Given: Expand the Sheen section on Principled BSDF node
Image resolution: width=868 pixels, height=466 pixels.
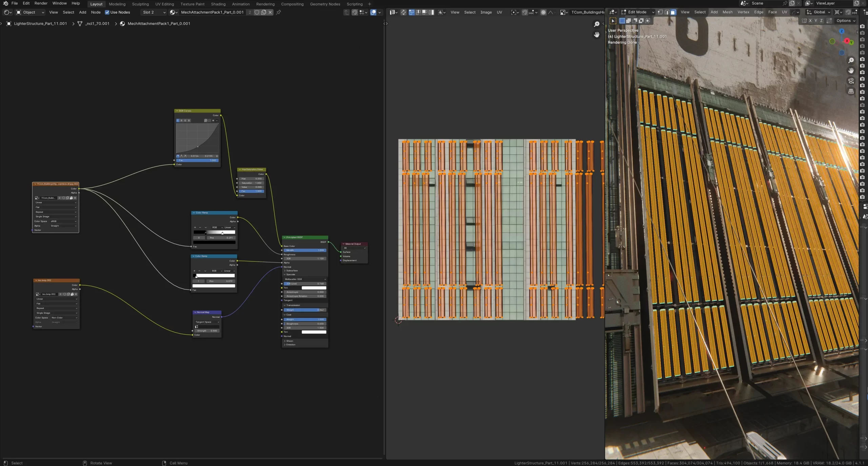Looking at the screenshot, I should pos(289,341).
